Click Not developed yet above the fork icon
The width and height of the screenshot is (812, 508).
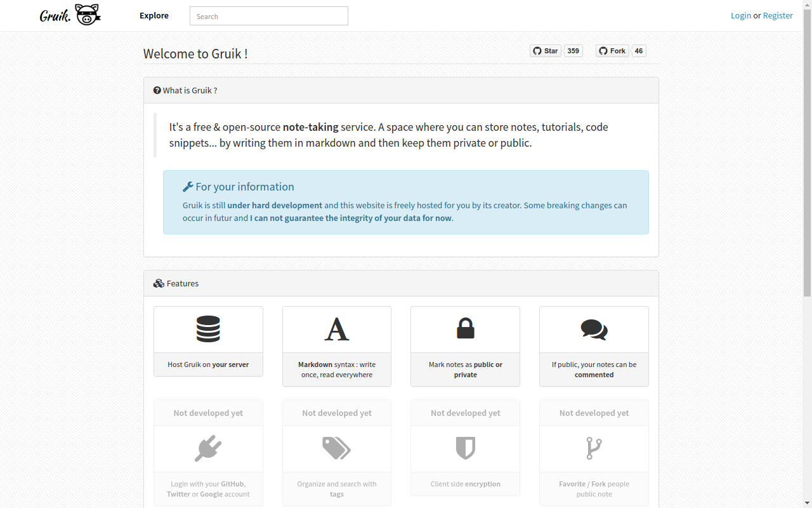594,413
